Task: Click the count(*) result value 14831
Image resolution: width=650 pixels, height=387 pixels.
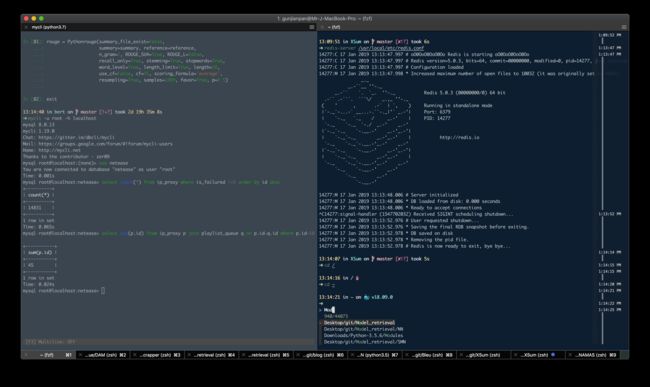Action: pyautogui.click(x=34, y=208)
